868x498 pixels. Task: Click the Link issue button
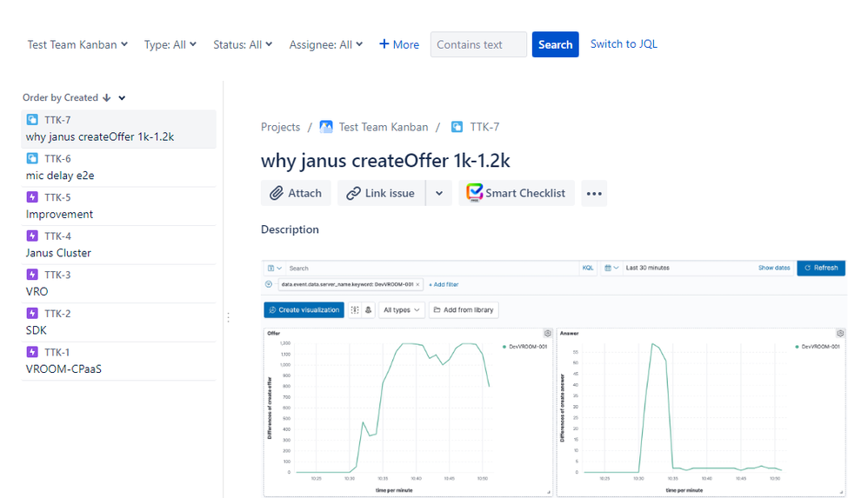point(382,193)
